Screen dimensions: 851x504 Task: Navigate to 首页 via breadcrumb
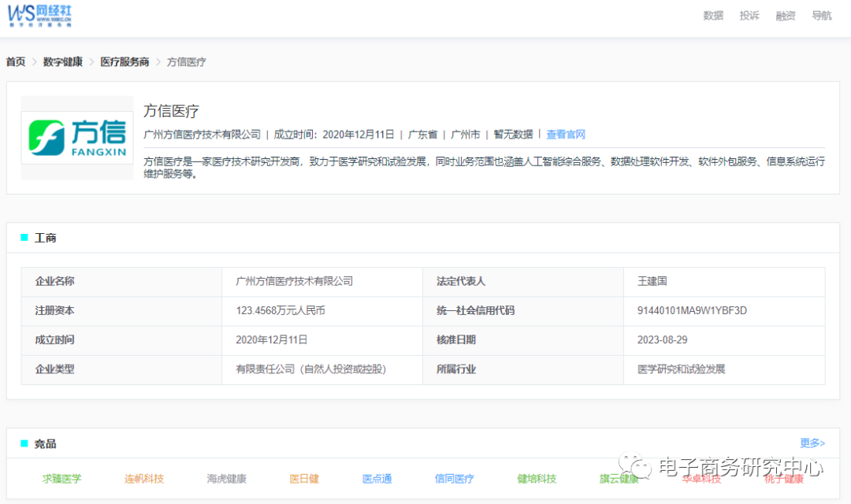pos(15,61)
